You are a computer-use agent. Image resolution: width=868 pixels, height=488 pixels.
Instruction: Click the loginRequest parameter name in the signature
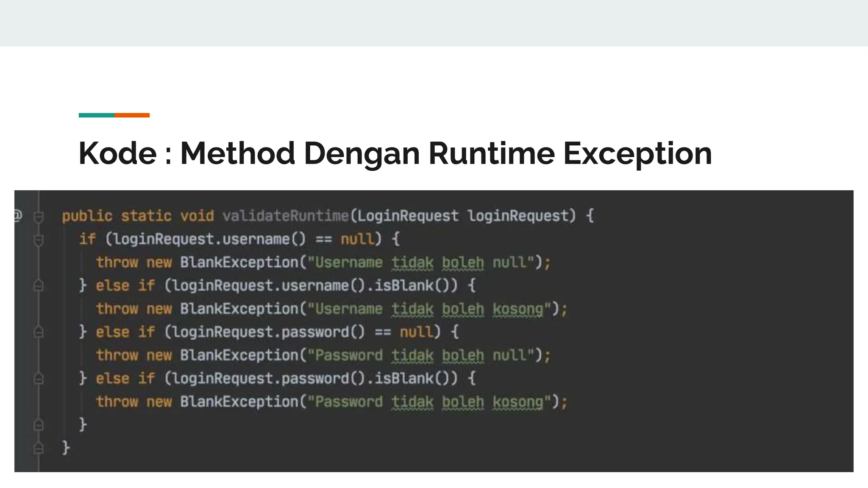pos(518,216)
